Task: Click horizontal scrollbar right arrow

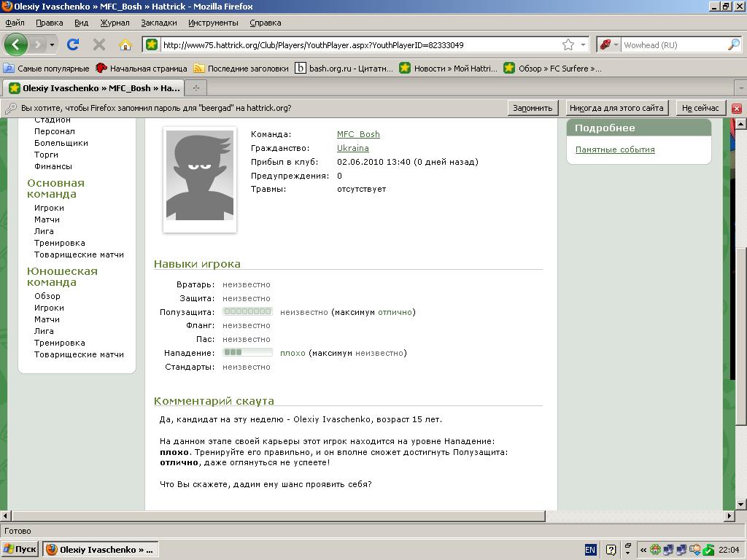Action: click(x=729, y=516)
